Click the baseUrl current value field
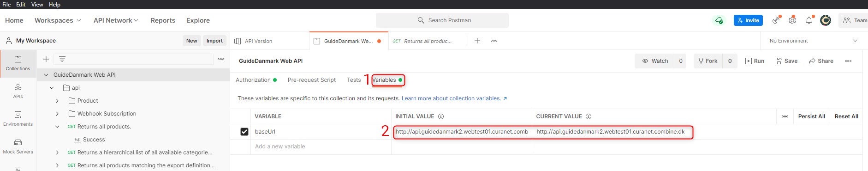Screen dimensions: 868x171 coord(654,132)
